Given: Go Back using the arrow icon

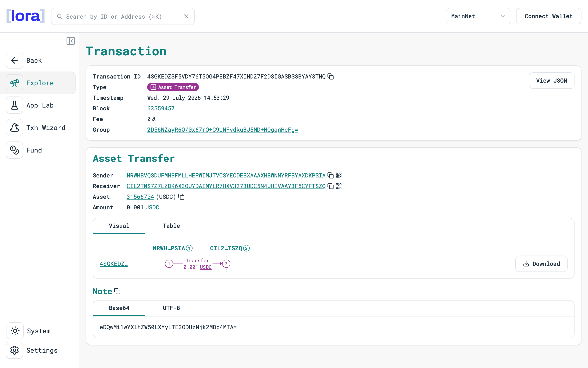Looking at the screenshot, I should pos(14,60).
